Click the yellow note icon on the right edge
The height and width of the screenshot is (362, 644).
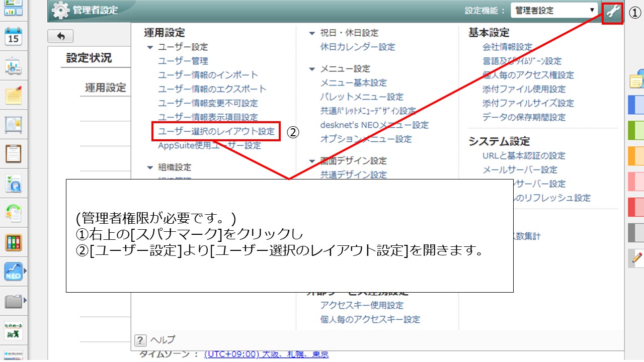pyautogui.click(x=637, y=79)
